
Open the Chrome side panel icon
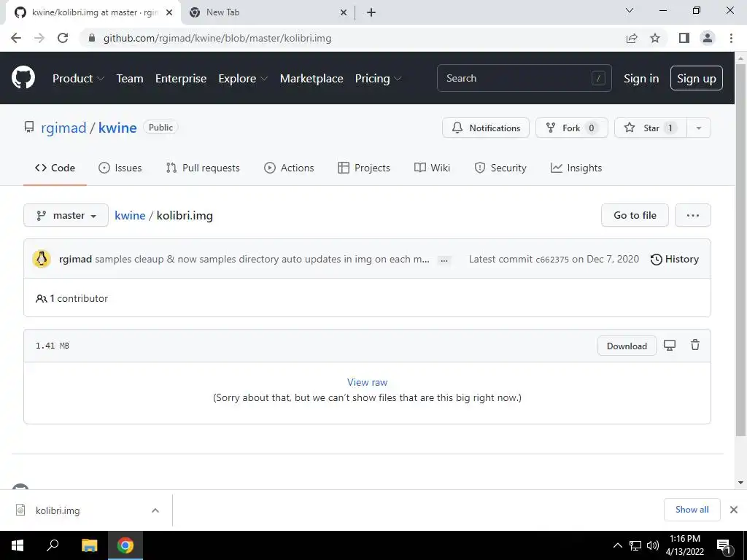click(684, 38)
